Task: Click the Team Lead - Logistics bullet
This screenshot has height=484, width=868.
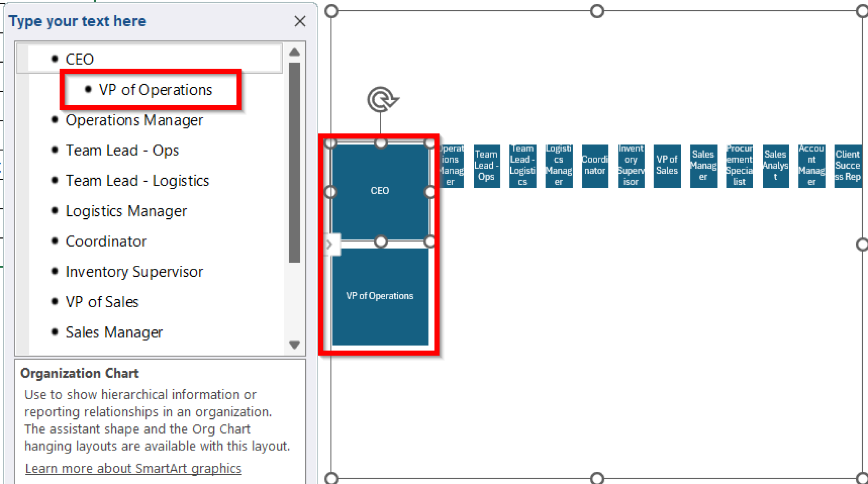Action: (137, 180)
